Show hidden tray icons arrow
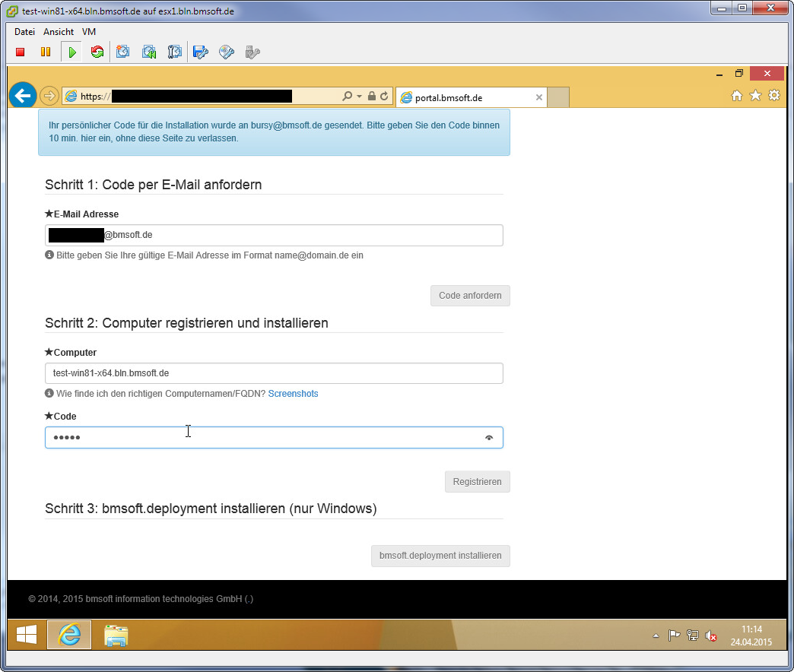 point(656,636)
